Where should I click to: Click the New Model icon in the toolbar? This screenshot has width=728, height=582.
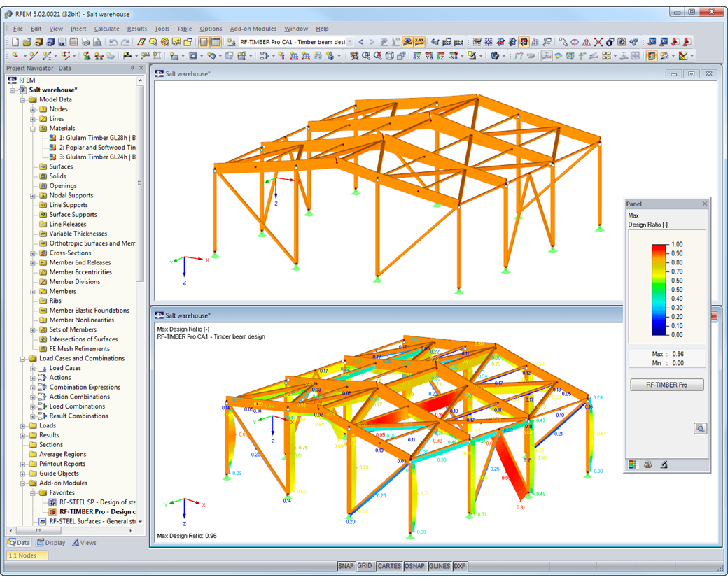coord(15,42)
